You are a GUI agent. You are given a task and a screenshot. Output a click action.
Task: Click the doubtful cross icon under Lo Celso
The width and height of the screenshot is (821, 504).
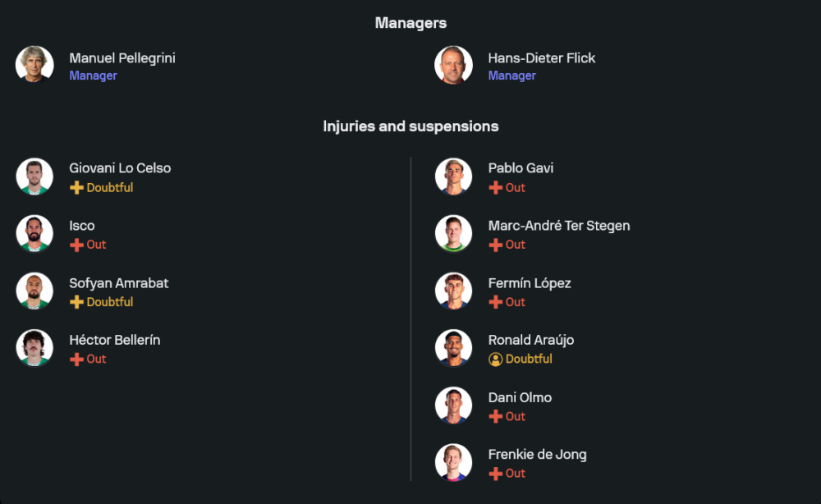[76, 188]
